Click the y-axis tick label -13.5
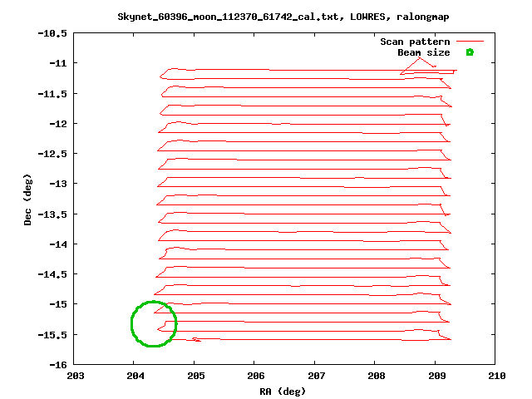This screenshot has height=399, width=532. [x=52, y=214]
